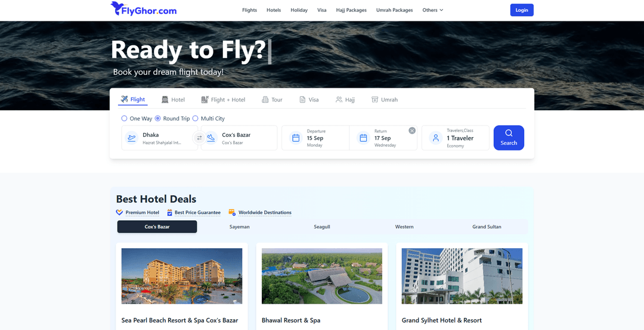Screen dimensions: 644x330
Task: Click the Premium Hotel link
Action: 142,212
